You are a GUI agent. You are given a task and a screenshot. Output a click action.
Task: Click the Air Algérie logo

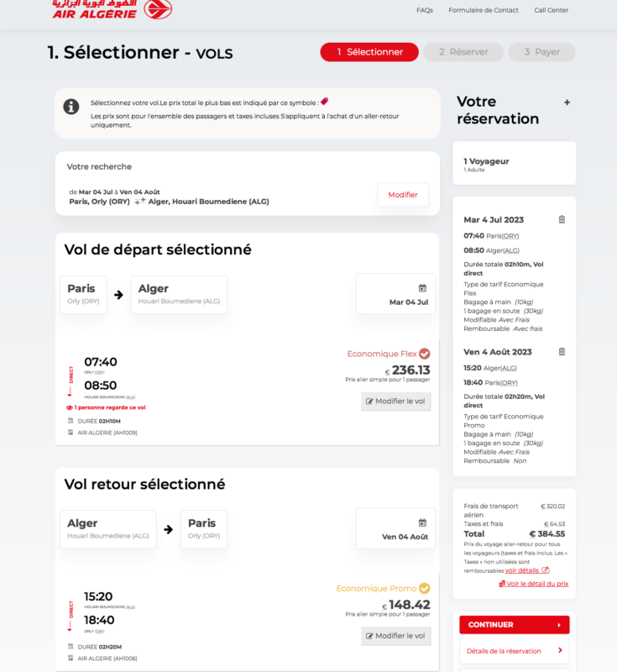[112, 9]
